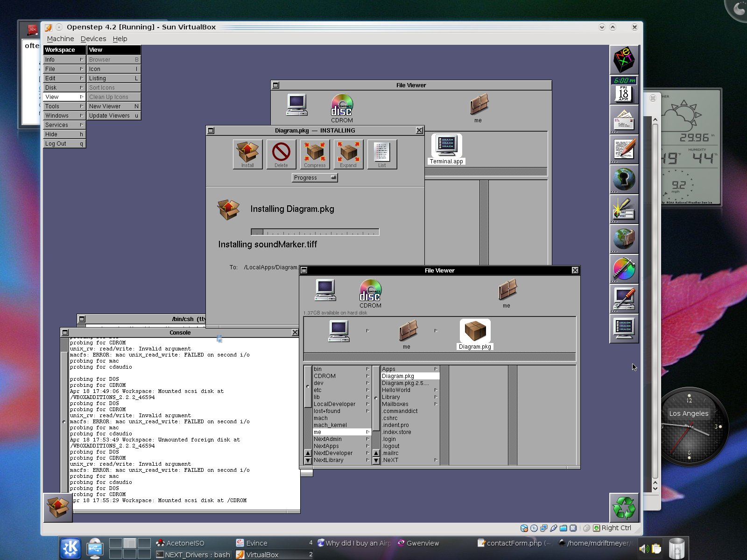This screenshot has height=560, width=747.
Task: Open the recycler icon at the dock bottom
Action: [624, 508]
